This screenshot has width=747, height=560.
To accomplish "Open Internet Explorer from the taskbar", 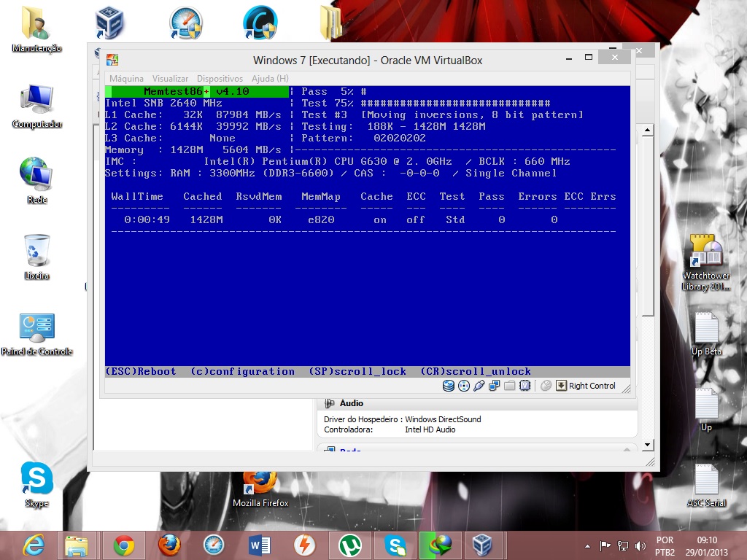I will 34,545.
